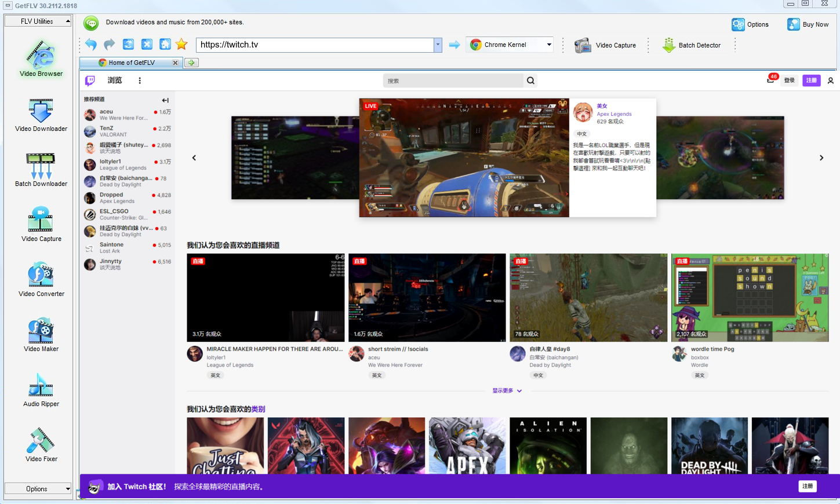Image resolution: width=840 pixels, height=504 pixels.
Task: Open Dropped Apex Legends channel in sidebar
Action: 128,198
